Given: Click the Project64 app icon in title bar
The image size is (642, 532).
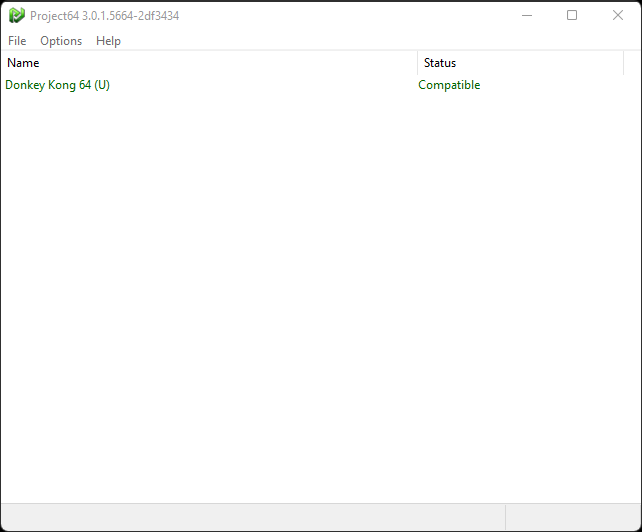Looking at the screenshot, I should pos(17,16).
